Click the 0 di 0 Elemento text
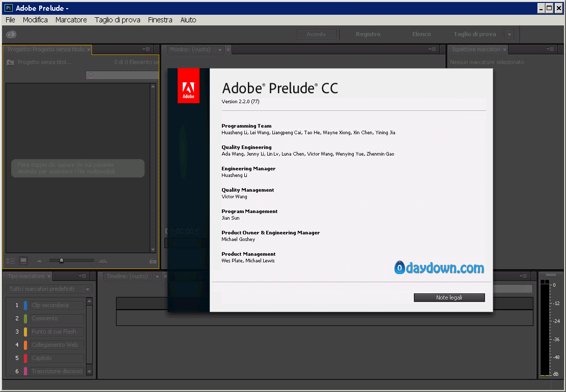 pyautogui.click(x=136, y=63)
